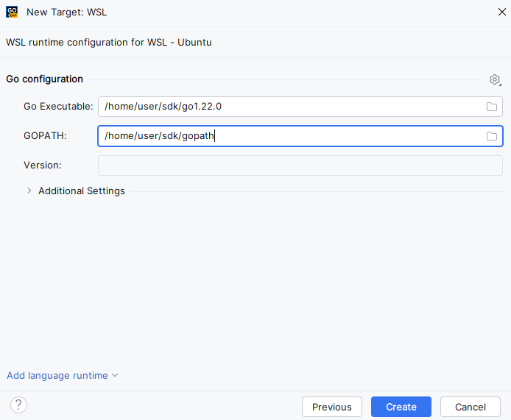Open the Go configuration gear menu
This screenshot has height=420, width=511.
(495, 79)
